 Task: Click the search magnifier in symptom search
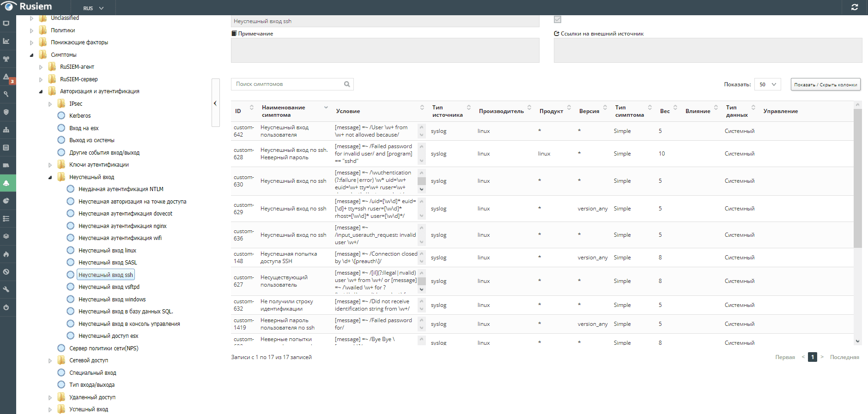point(347,84)
